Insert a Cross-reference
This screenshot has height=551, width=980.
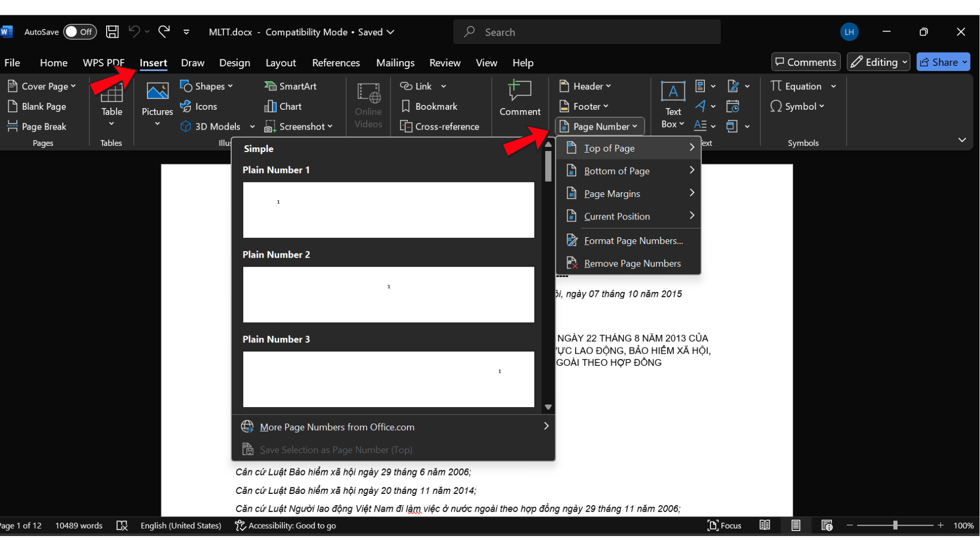coord(440,126)
